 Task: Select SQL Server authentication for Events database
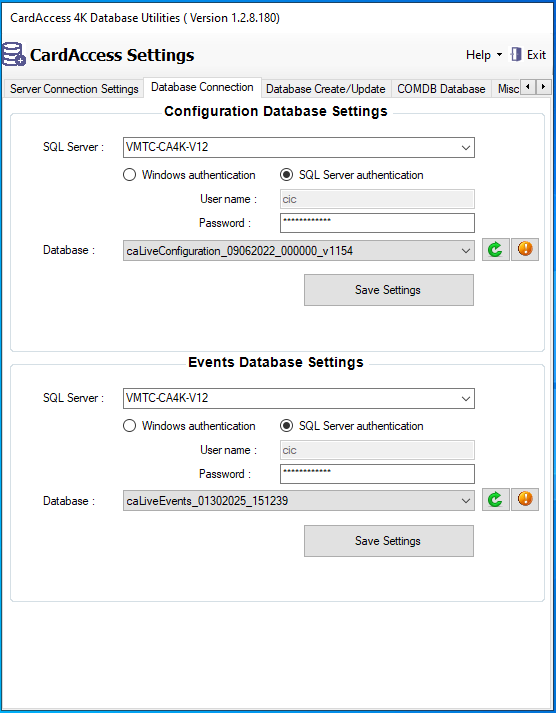pyautogui.click(x=286, y=426)
